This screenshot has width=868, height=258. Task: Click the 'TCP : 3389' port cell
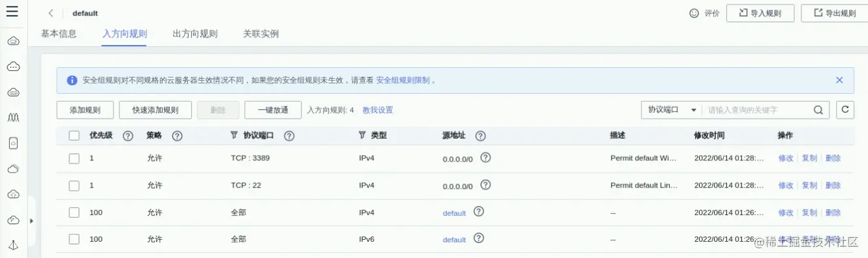(250, 158)
